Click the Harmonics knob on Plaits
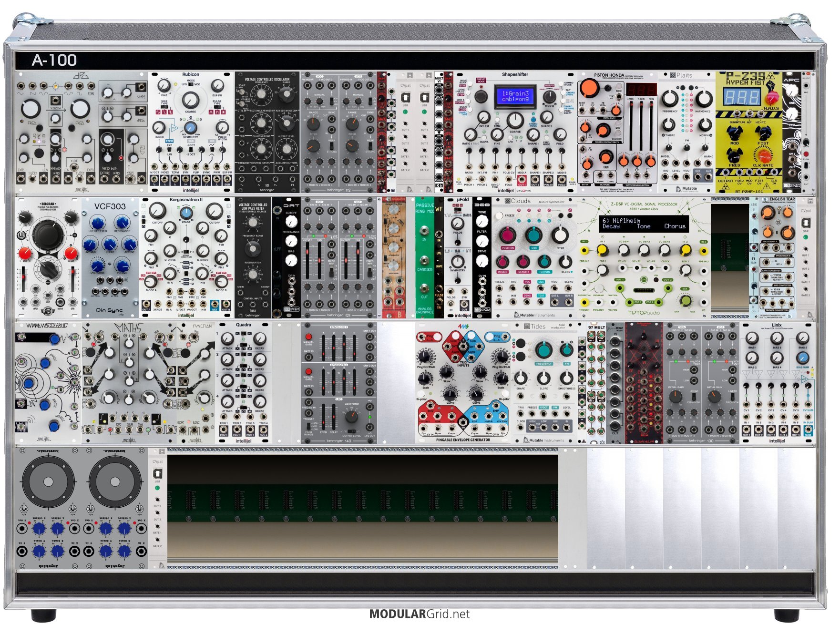The width and height of the screenshot is (840, 624). point(703,98)
